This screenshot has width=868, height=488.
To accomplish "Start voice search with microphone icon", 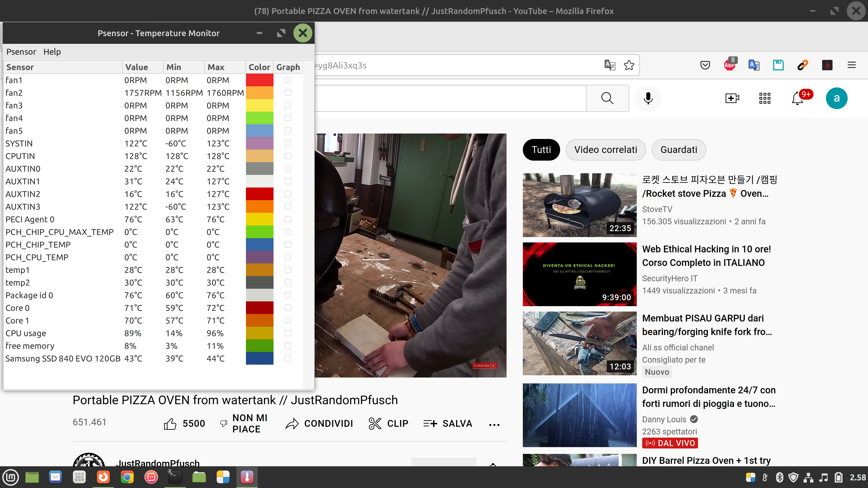I will (x=648, y=98).
